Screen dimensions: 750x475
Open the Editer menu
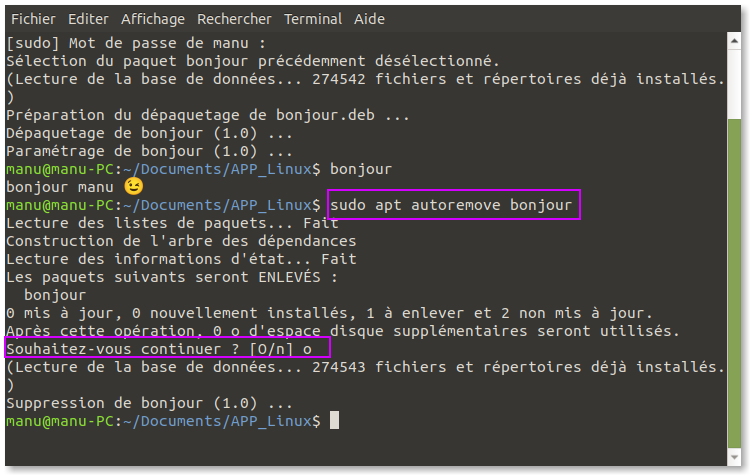point(88,19)
